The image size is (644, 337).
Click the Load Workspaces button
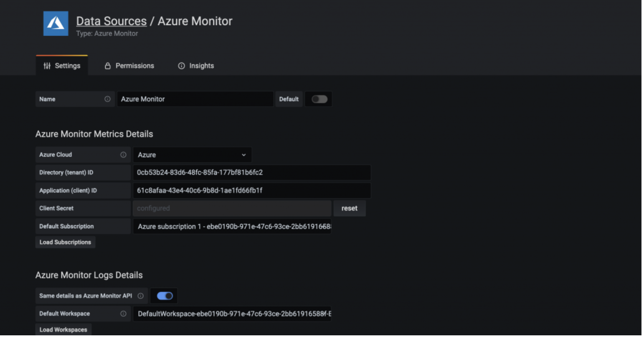coord(63,329)
